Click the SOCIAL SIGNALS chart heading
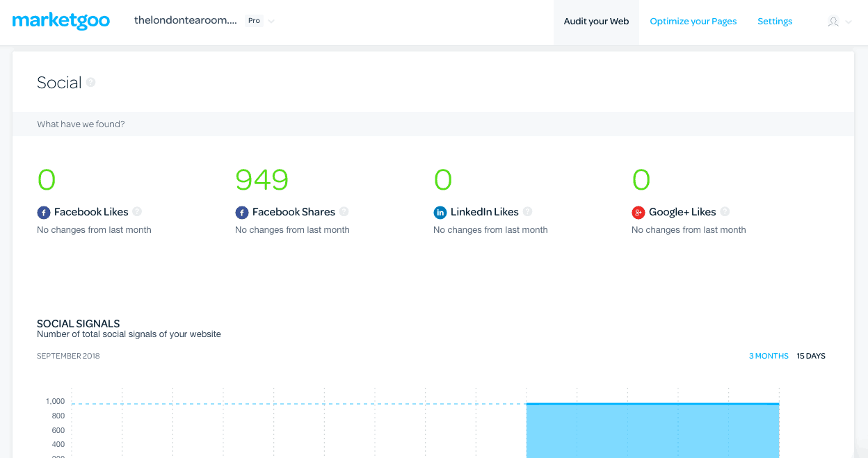This screenshot has width=868, height=458. [x=79, y=324]
